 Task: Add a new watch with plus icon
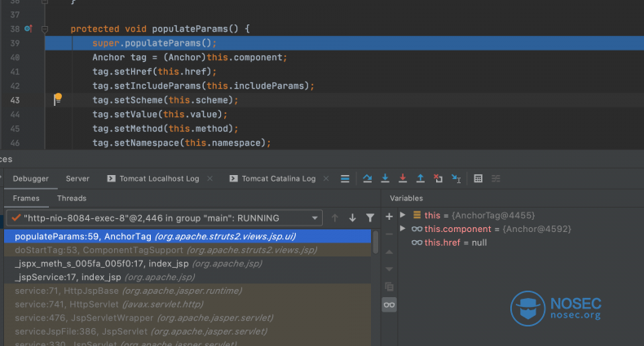coord(389,216)
